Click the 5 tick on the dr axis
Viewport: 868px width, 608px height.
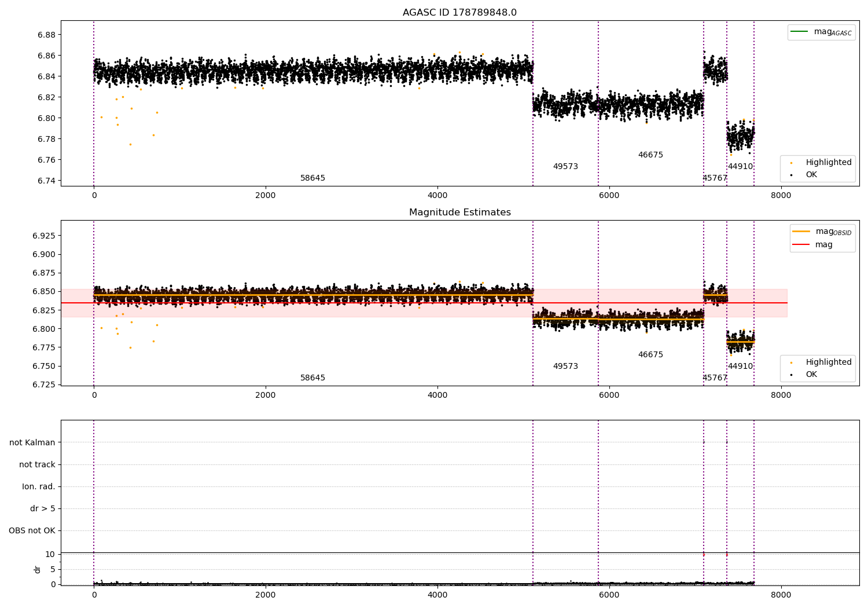point(53,569)
